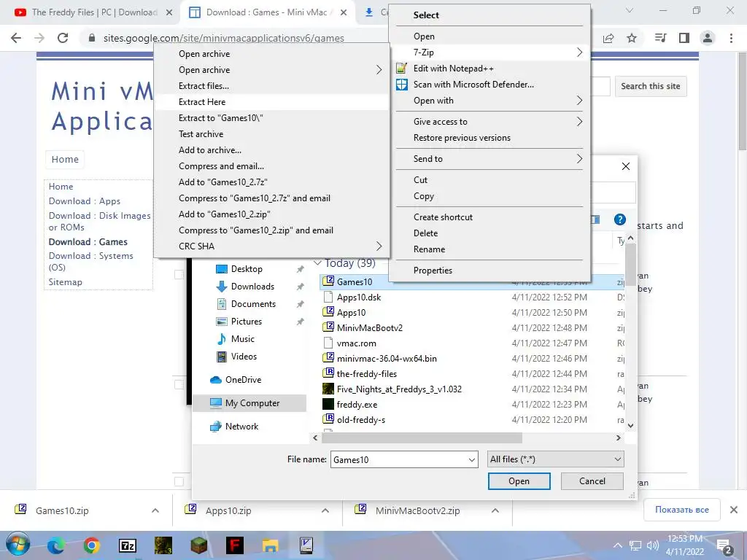The width and height of the screenshot is (747, 560).
Task: Click the Cancel button in file dialog
Action: (x=592, y=481)
